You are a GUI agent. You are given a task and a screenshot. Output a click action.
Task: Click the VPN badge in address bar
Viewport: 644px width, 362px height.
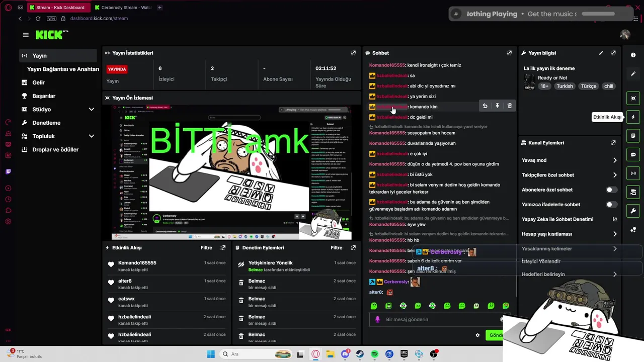(51, 19)
